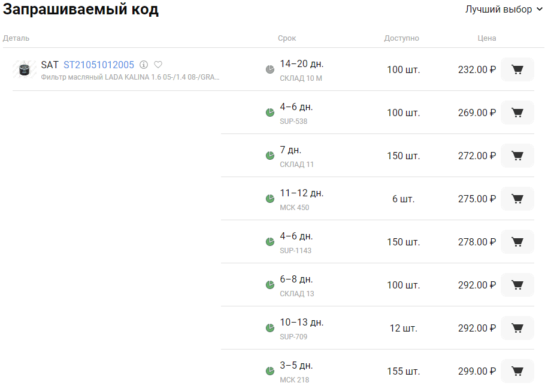Click the Срок column header

pyautogui.click(x=287, y=38)
